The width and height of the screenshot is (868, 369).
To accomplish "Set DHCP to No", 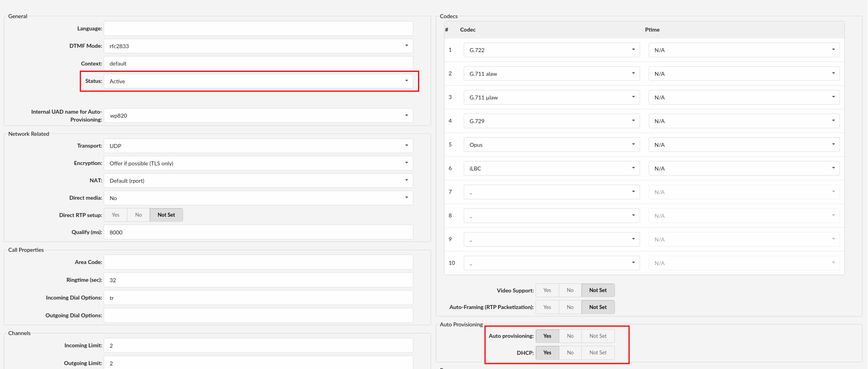I will click(570, 353).
